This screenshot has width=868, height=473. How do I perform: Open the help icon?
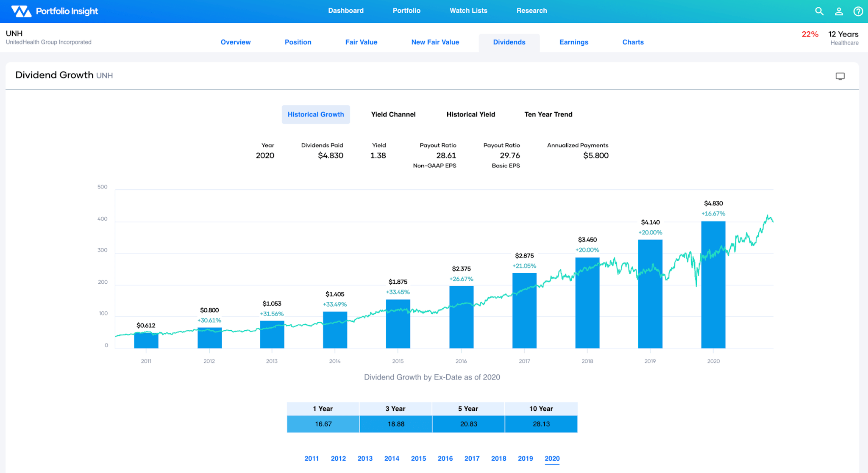[x=858, y=11]
